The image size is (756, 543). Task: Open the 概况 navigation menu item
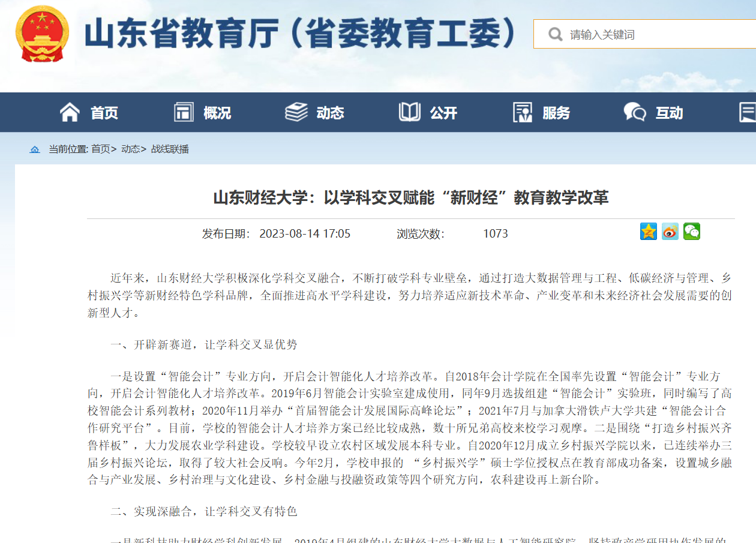click(217, 113)
